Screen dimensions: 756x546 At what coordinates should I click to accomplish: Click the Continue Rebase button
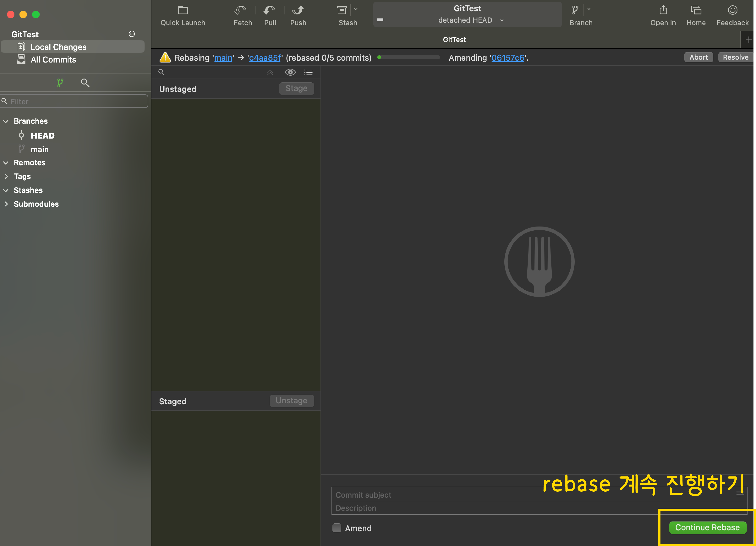707,527
